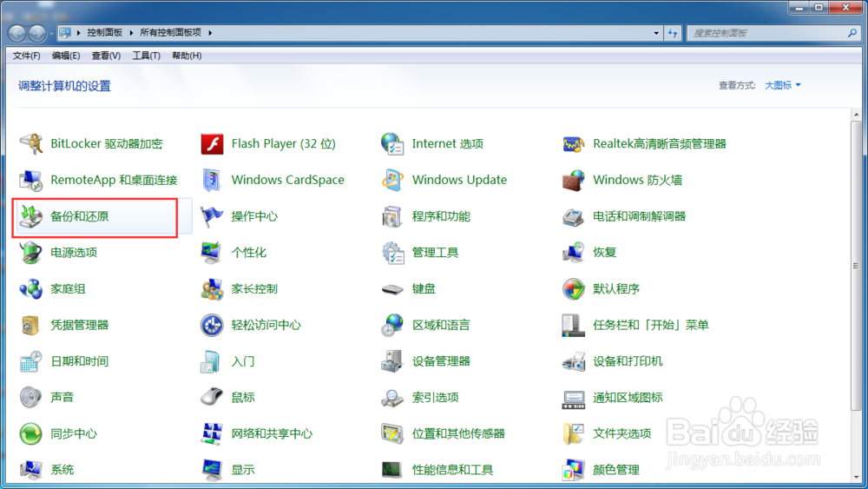Open the 工具(T) menu
The width and height of the screenshot is (868, 489).
click(x=146, y=56)
